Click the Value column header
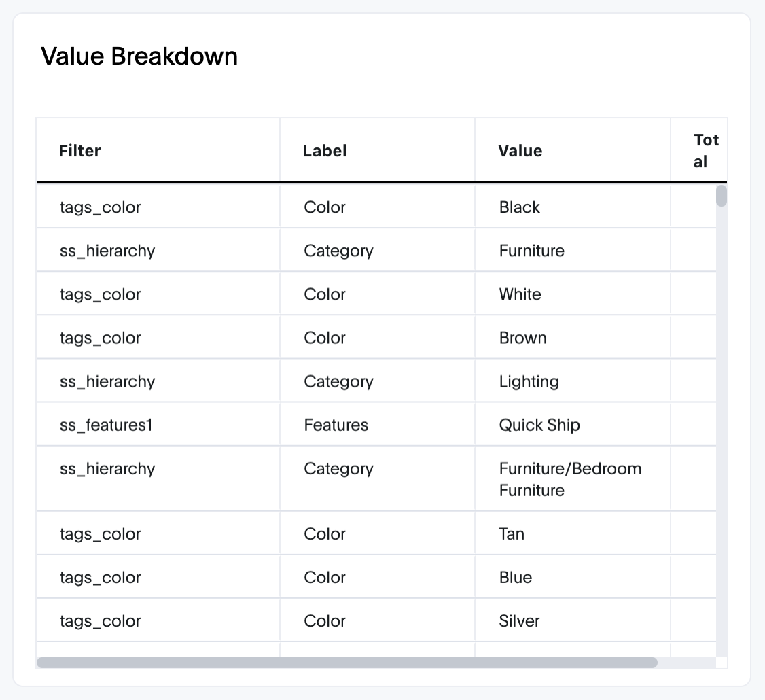 click(x=572, y=150)
